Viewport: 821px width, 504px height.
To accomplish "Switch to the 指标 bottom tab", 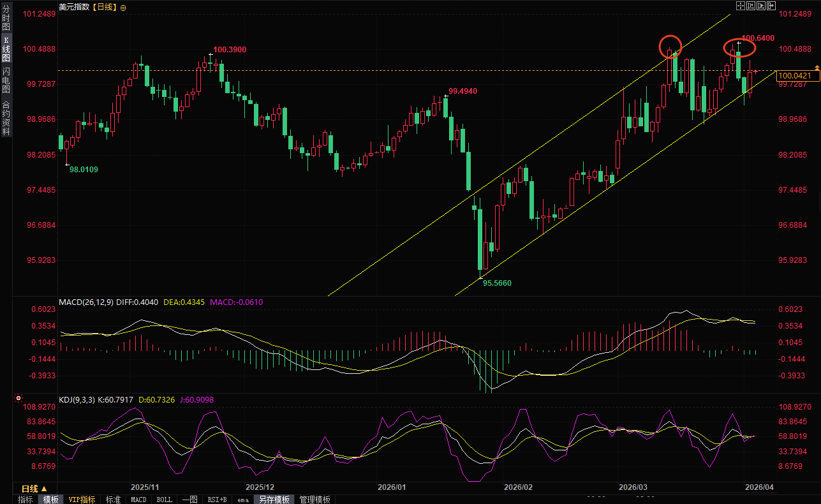I will (x=26, y=500).
